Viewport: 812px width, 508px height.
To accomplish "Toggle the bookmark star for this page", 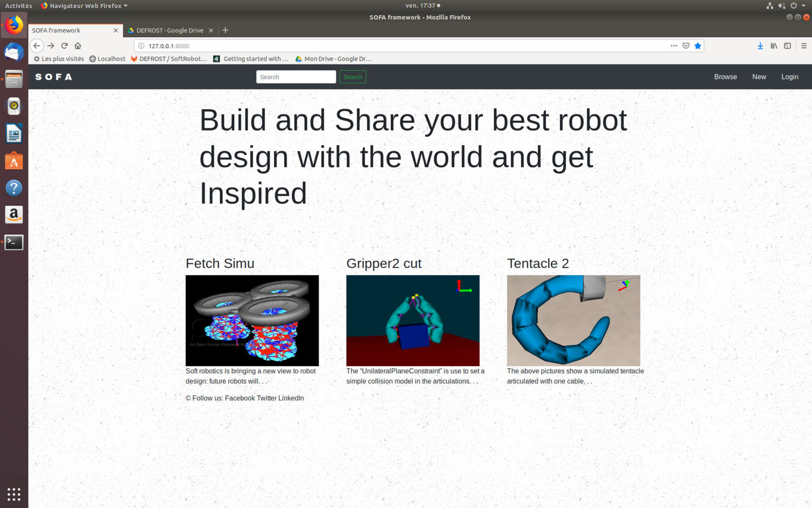I will coord(698,46).
